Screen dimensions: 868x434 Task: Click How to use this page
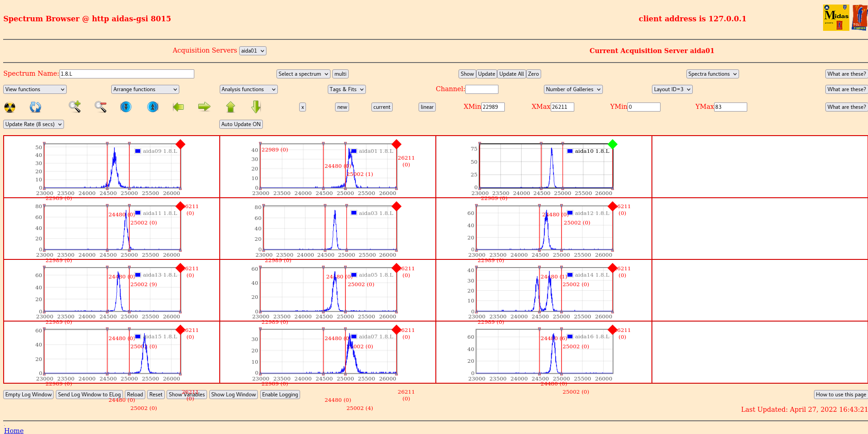[x=841, y=395]
